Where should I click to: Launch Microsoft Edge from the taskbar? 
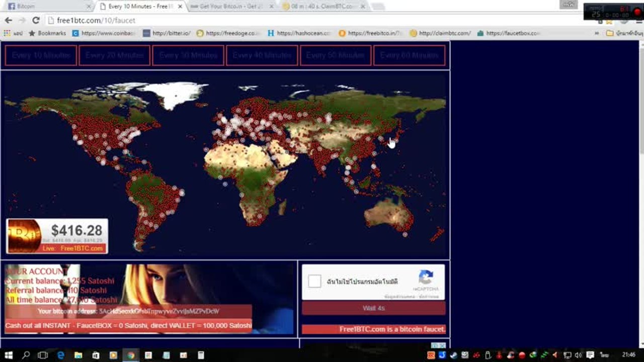(61, 355)
